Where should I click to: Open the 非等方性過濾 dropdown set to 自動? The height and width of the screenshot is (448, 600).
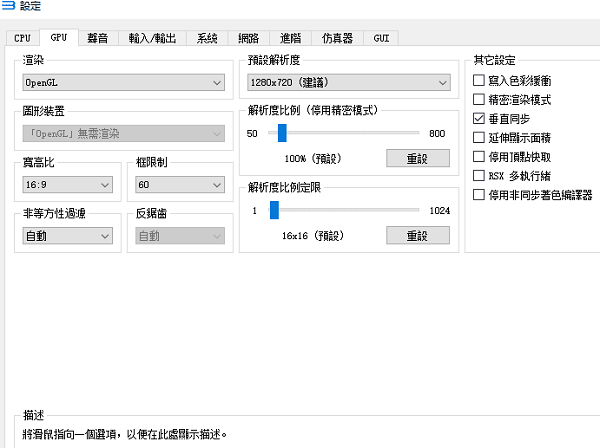[67, 236]
